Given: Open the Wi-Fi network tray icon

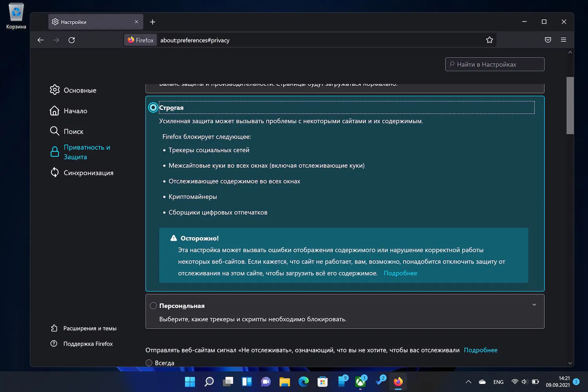Looking at the screenshot, I should pos(515,382).
